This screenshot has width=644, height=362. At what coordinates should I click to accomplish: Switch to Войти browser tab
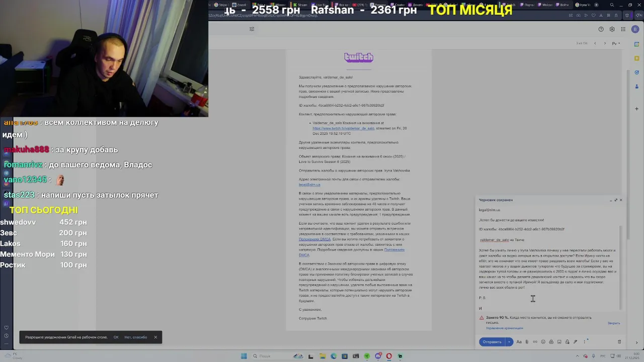pyautogui.click(x=564, y=5)
